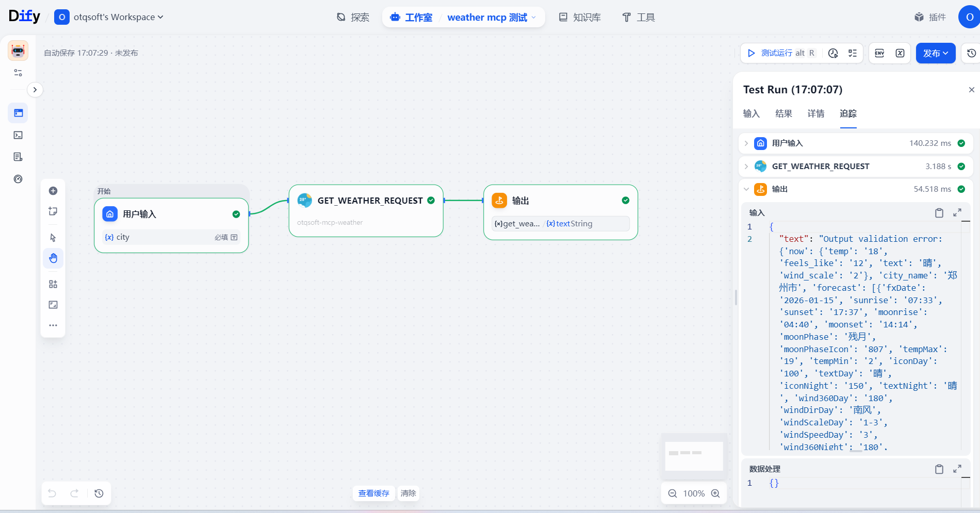Viewport: 980px width, 513px height.
Task: Click the Test Run panel drag handle
Action: (736, 297)
